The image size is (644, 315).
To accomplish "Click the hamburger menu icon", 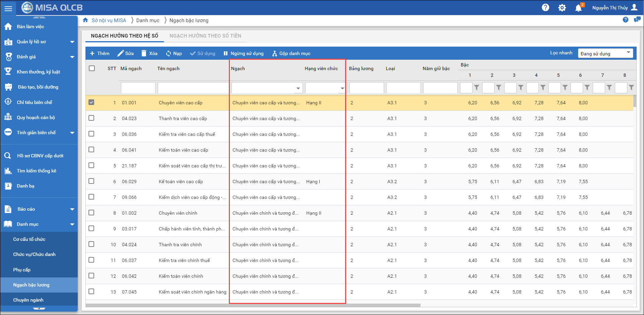I will click(x=8, y=8).
